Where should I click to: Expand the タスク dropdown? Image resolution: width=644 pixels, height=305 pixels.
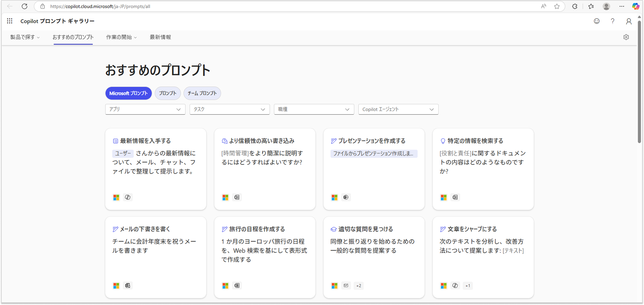pyautogui.click(x=229, y=109)
